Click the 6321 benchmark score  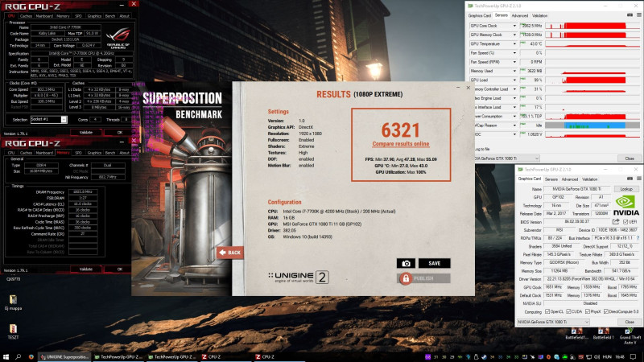pos(400,130)
